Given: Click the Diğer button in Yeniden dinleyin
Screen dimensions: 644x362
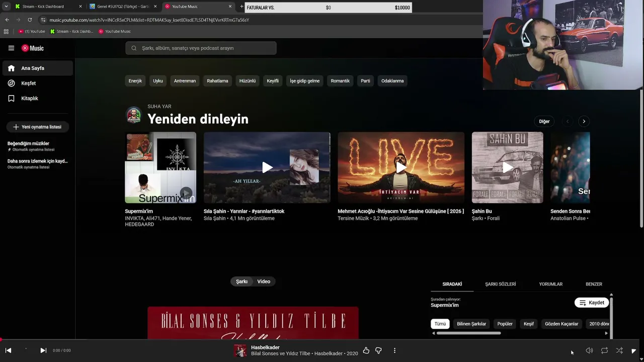Looking at the screenshot, I should click(x=544, y=121).
